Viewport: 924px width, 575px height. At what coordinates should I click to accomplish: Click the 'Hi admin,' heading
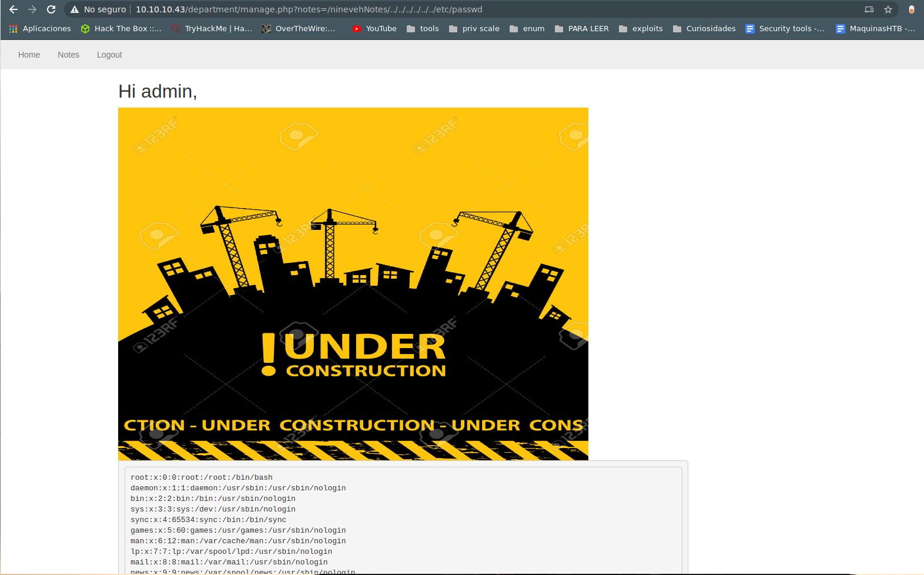coord(158,92)
